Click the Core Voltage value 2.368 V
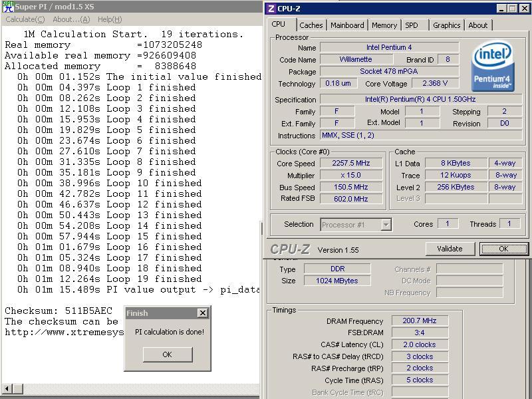 (435, 83)
